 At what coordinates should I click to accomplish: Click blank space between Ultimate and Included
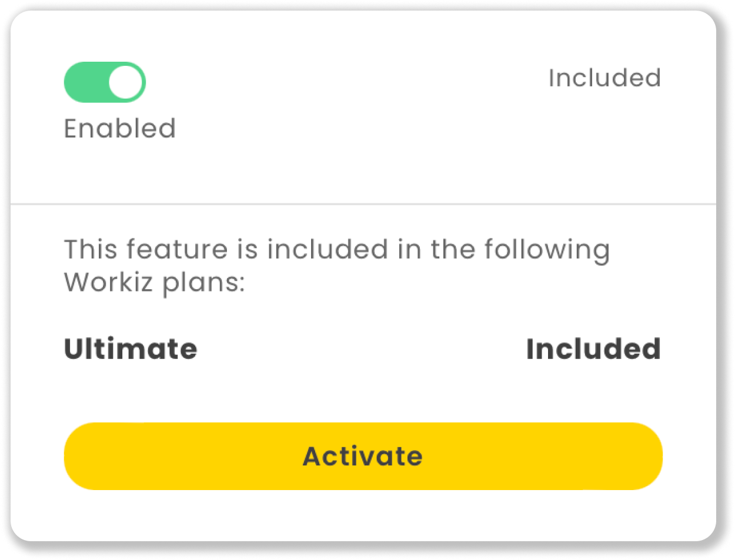(362, 349)
